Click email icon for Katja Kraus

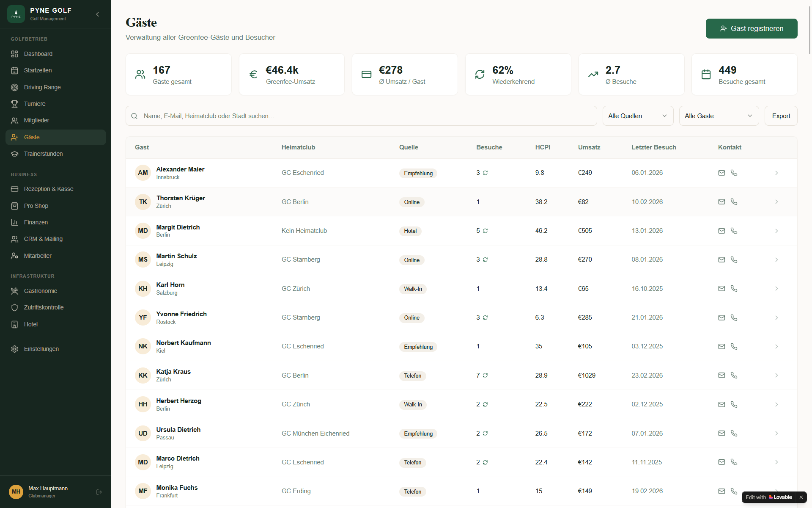[x=721, y=375]
